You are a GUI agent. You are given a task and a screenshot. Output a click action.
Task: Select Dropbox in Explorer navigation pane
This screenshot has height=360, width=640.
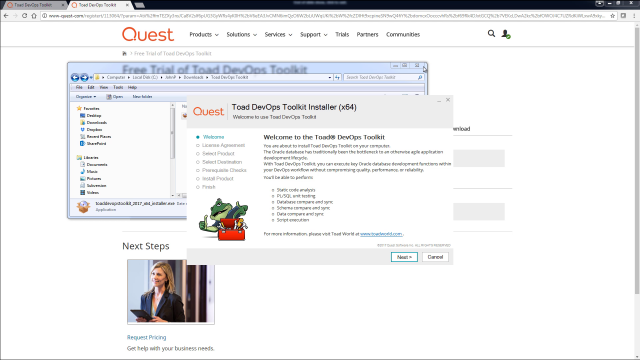click(91, 129)
